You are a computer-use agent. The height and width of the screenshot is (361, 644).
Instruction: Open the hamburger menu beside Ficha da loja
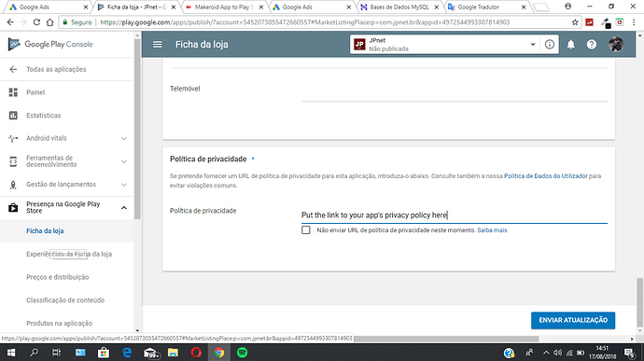pos(158,45)
